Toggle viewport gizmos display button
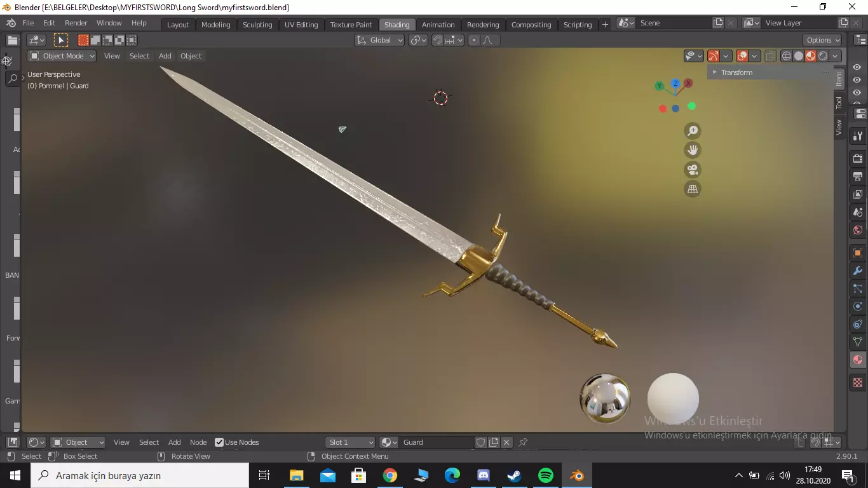 pyautogui.click(x=714, y=56)
